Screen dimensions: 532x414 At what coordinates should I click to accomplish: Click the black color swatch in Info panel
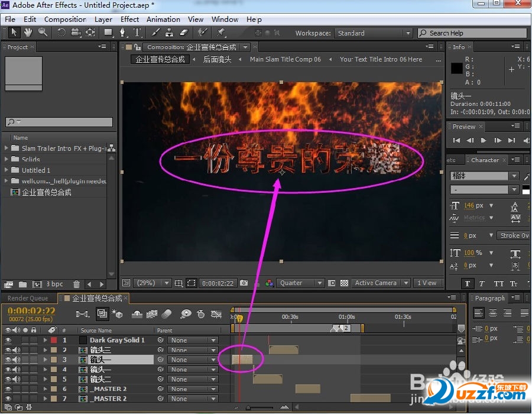(457, 68)
